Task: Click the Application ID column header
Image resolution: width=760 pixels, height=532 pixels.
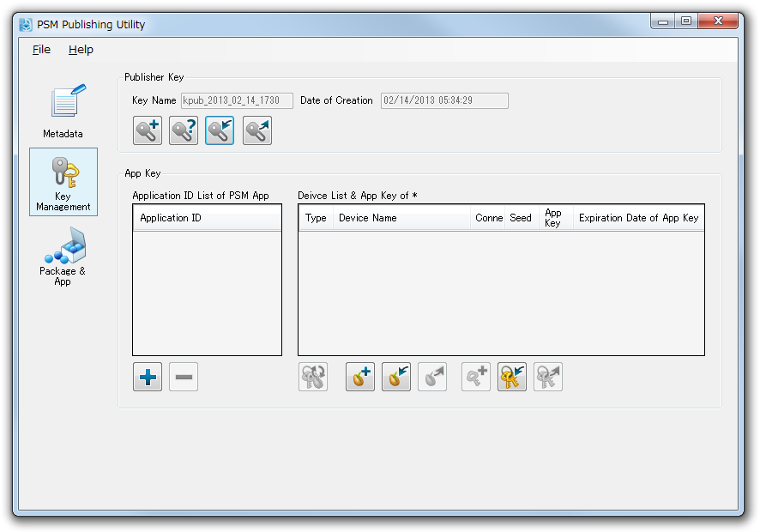Action: (206, 218)
